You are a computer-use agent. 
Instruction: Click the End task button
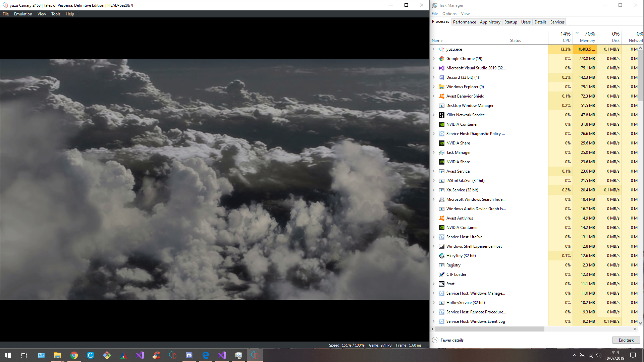pyautogui.click(x=626, y=340)
